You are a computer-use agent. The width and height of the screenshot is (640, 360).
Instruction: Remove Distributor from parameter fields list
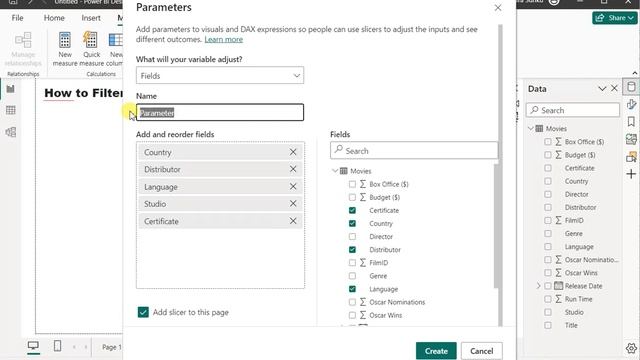pos(293,169)
